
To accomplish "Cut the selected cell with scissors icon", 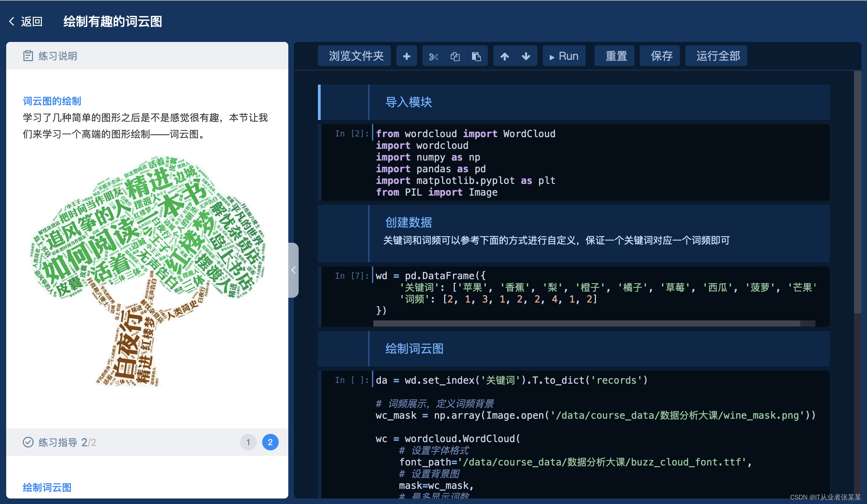I will 434,56.
